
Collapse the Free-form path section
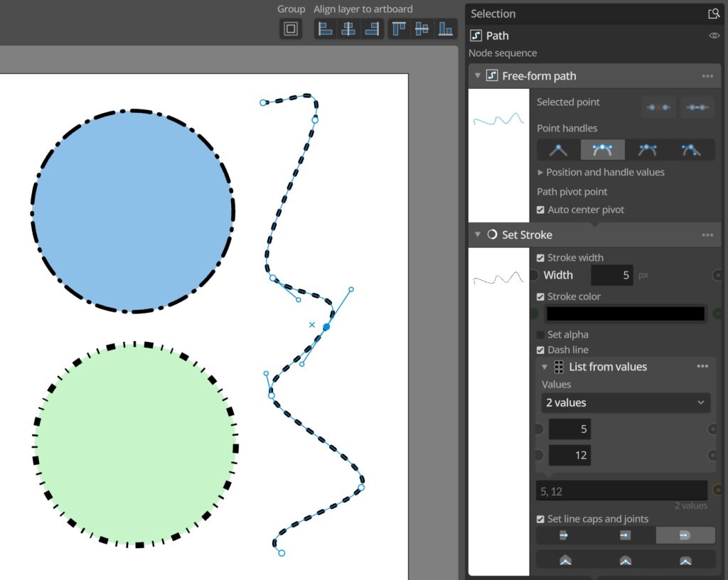pyautogui.click(x=477, y=75)
